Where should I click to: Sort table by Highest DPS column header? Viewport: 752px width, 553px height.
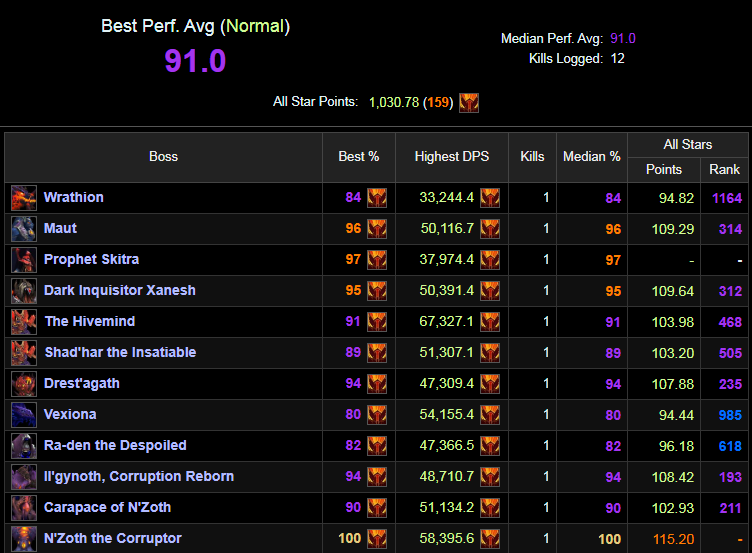click(449, 157)
